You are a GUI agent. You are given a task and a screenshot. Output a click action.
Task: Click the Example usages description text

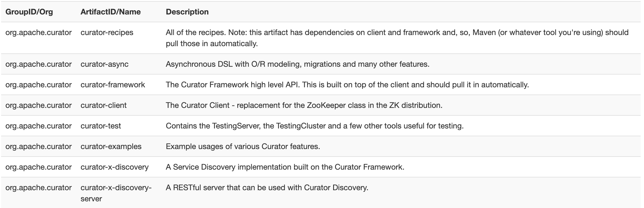(x=243, y=147)
